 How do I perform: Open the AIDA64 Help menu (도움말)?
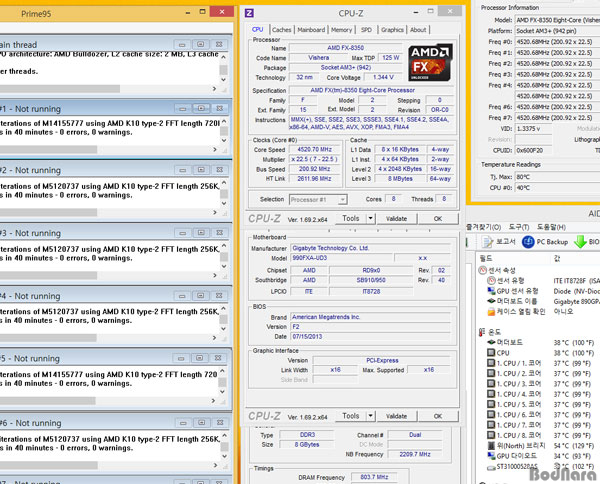point(551,227)
